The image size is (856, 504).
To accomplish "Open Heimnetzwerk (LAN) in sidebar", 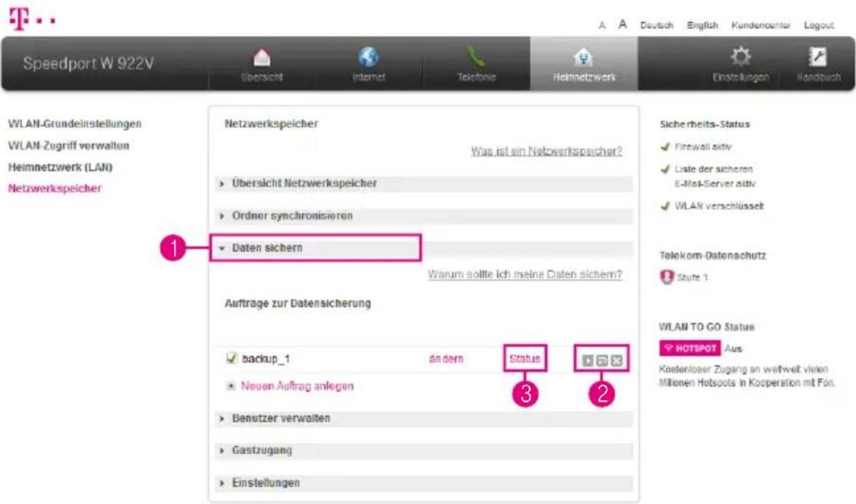I will 60,167.
